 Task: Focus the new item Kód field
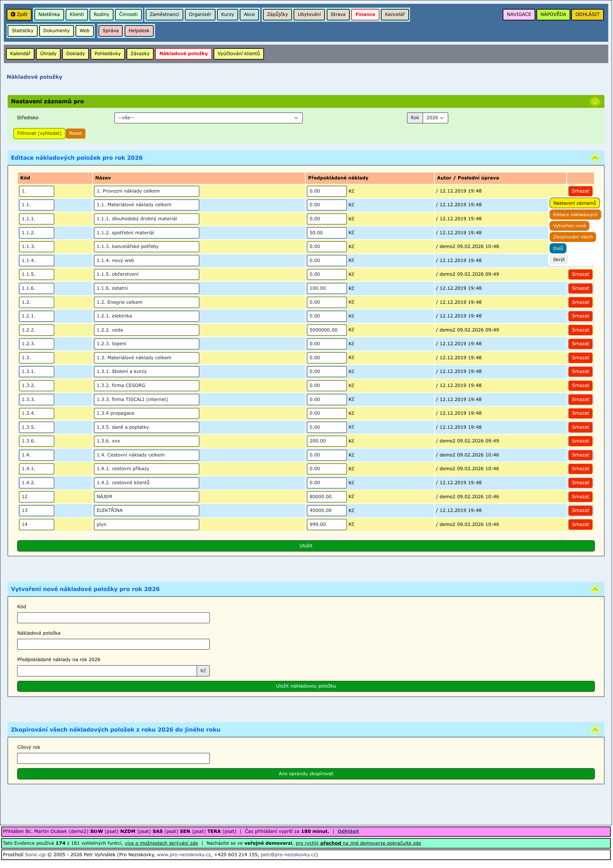[113, 618]
